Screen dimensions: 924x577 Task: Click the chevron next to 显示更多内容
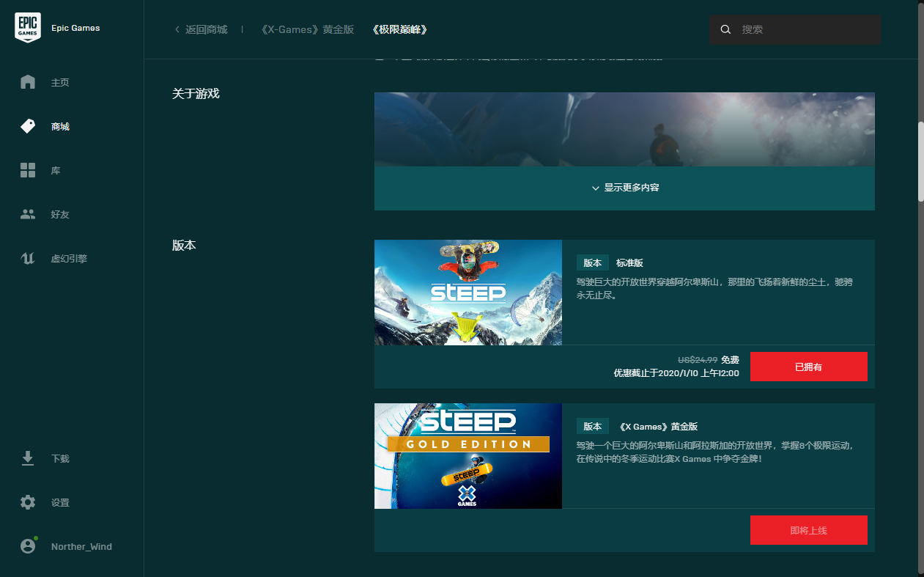pyautogui.click(x=596, y=188)
